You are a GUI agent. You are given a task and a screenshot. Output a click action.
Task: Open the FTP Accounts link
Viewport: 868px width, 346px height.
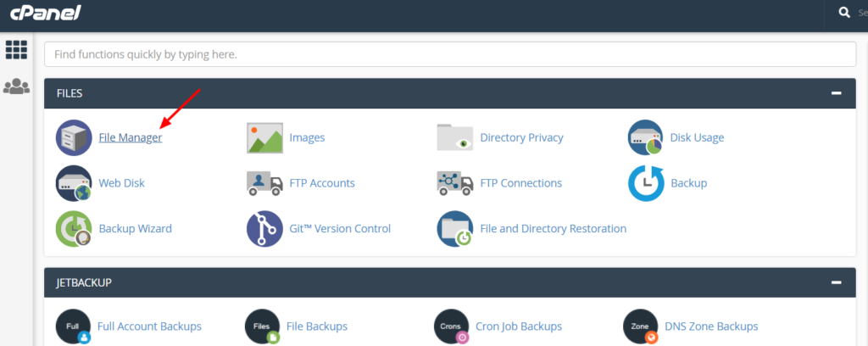[322, 183]
